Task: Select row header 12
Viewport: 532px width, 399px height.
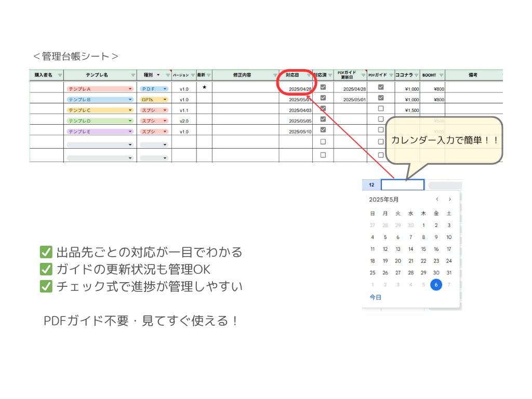Action: coord(371,184)
